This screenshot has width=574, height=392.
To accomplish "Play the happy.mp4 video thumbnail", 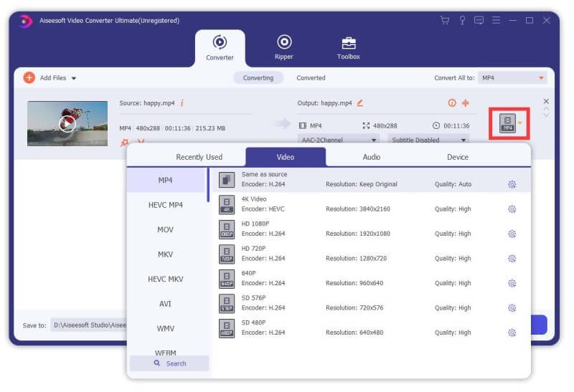I will click(x=67, y=124).
